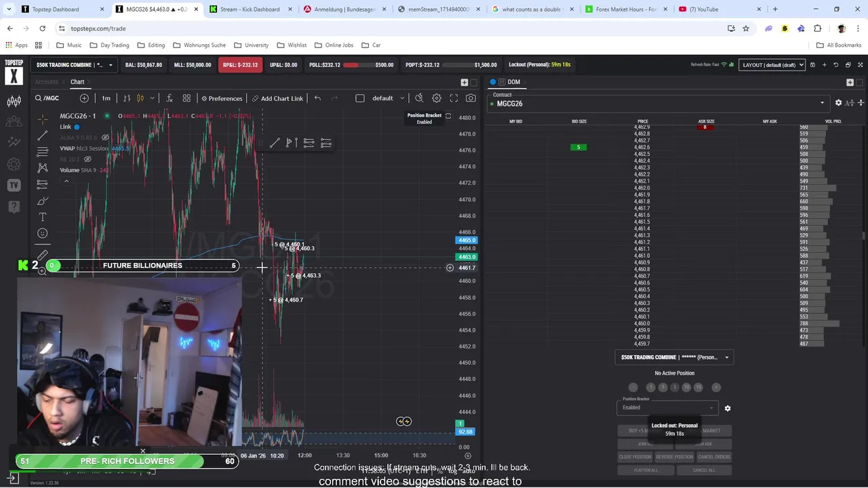
Task: Toggle the Position Bracket icon on chart
Action: (x=448, y=116)
